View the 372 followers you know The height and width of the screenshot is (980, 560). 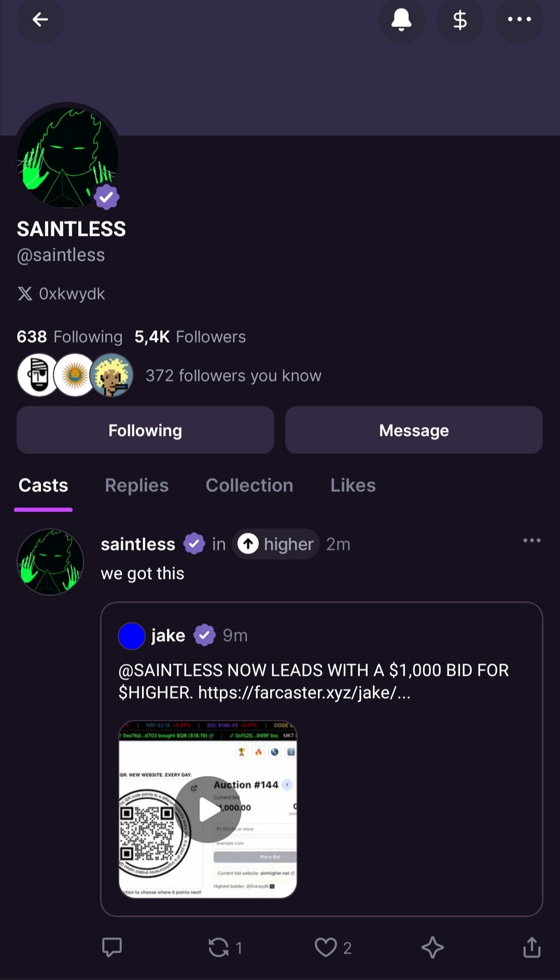tap(233, 375)
